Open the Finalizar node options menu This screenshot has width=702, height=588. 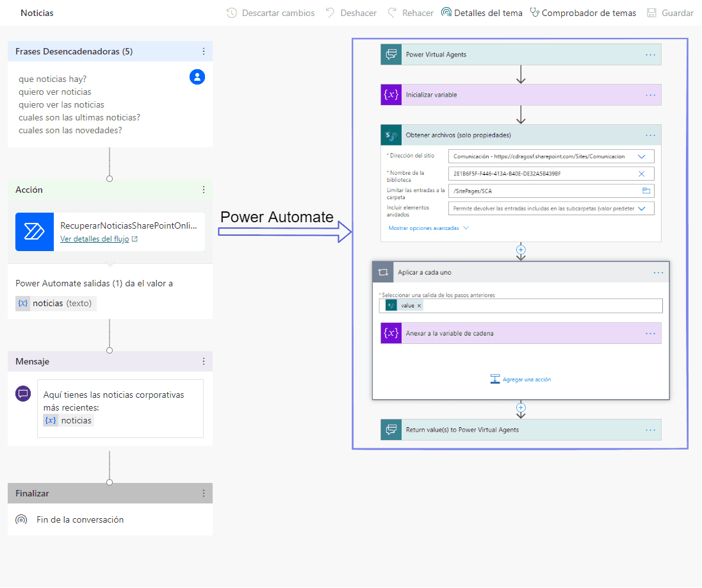click(x=204, y=493)
